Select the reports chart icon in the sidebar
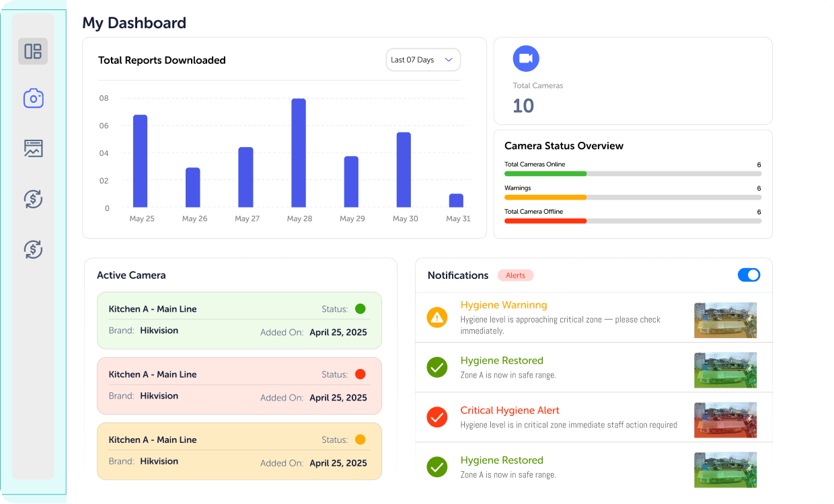Screen dimensions: 834x504 (33, 149)
